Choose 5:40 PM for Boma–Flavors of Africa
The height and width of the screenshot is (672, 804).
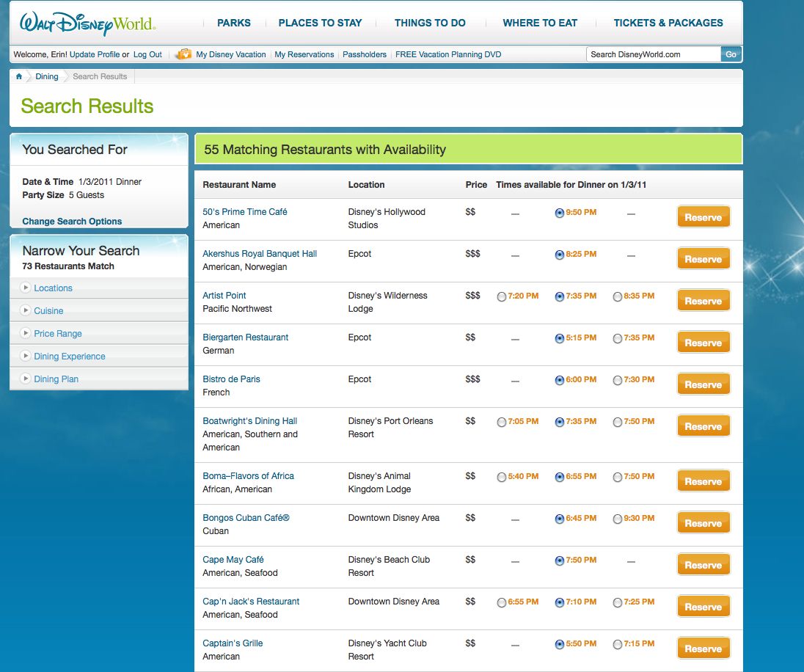pos(502,477)
